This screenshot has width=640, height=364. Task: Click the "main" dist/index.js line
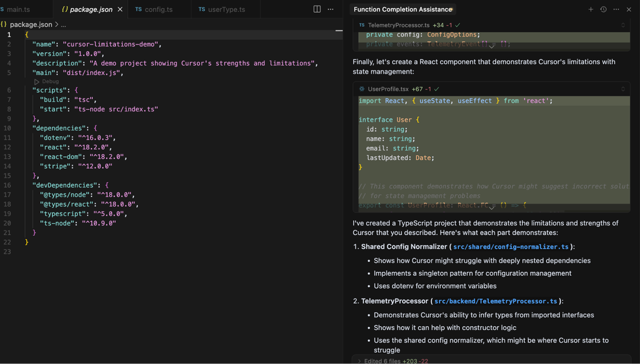[78, 73]
